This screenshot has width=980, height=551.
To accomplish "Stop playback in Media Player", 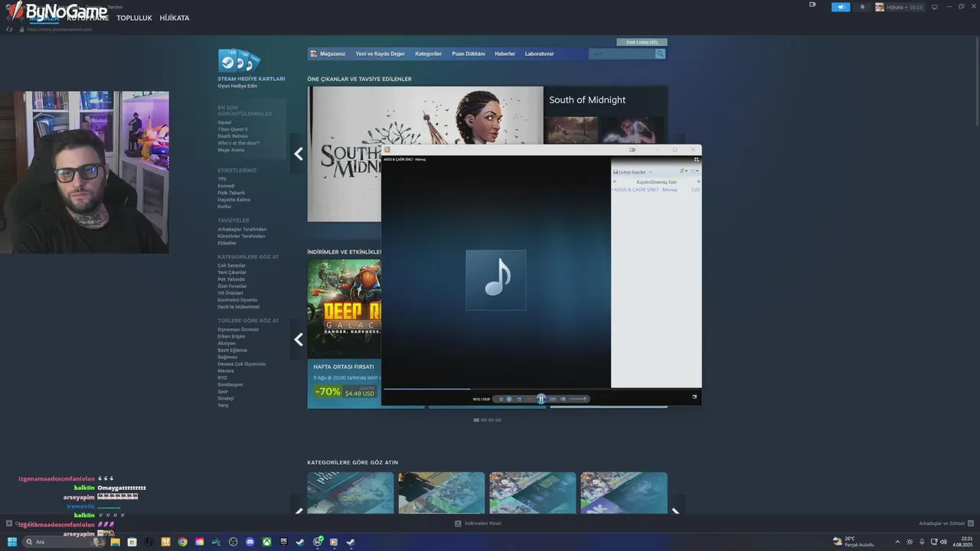I will [519, 399].
